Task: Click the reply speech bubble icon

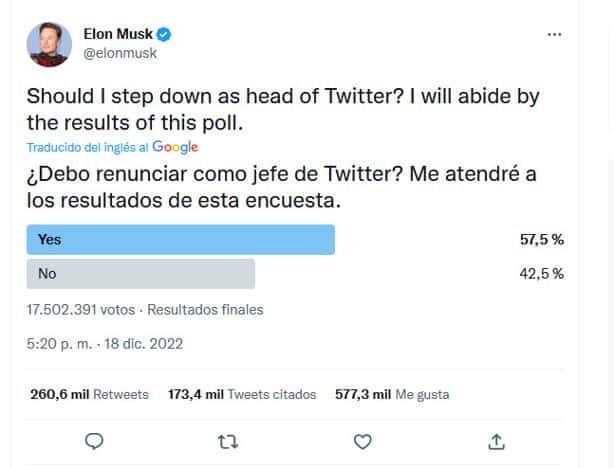Action: [x=94, y=441]
